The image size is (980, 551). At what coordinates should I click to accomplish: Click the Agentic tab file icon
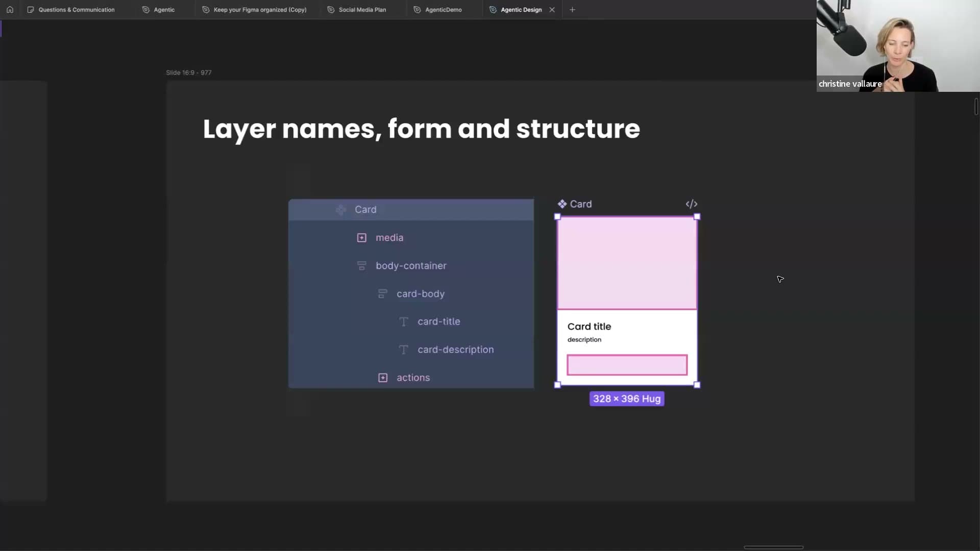coord(146,10)
